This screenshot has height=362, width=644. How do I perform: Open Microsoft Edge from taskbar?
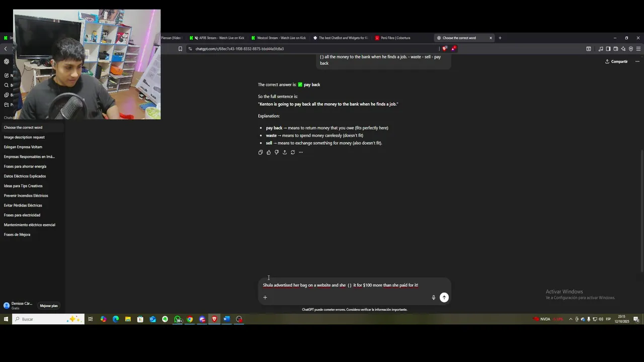pos(116,319)
